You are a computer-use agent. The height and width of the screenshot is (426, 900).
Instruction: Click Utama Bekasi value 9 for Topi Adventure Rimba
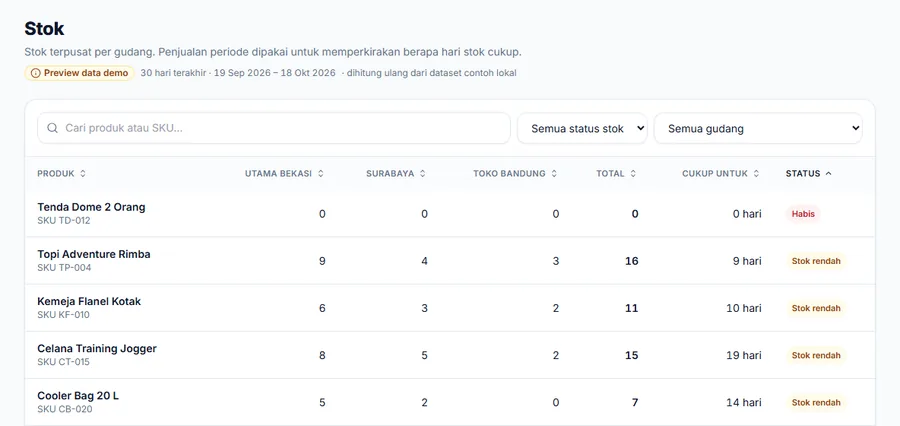(x=322, y=261)
